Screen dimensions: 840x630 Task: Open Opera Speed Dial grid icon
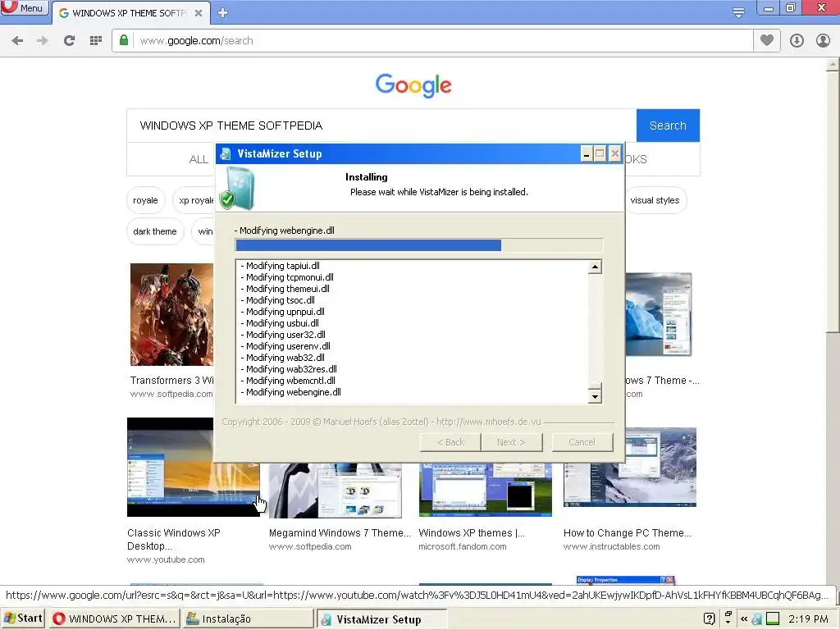coord(96,41)
